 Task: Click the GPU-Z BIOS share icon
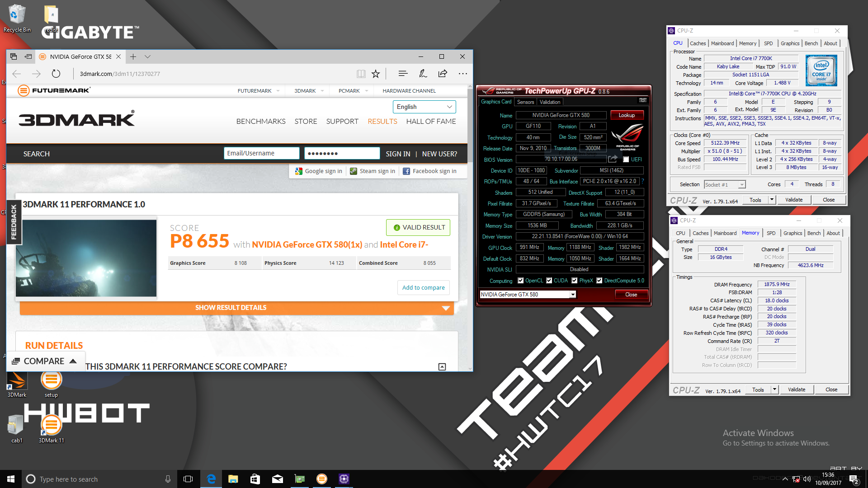click(613, 159)
